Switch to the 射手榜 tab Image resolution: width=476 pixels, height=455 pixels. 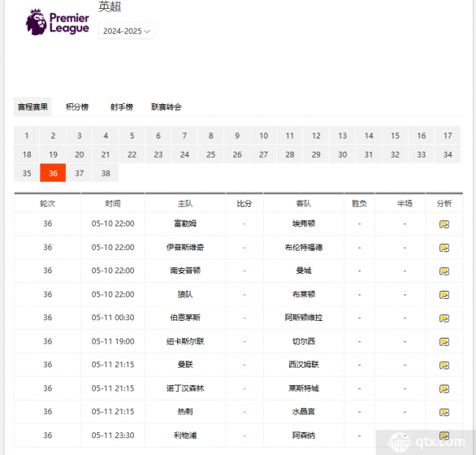(122, 107)
